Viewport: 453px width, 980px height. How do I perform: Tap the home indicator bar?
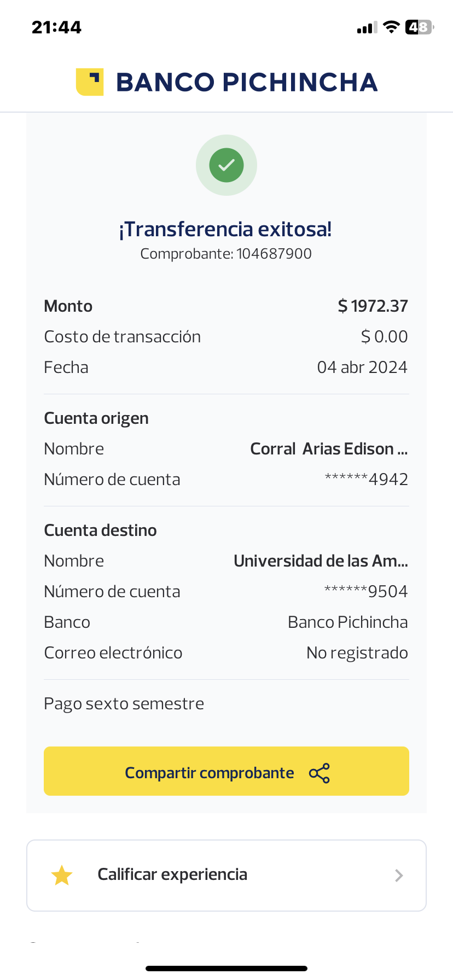coord(226,968)
